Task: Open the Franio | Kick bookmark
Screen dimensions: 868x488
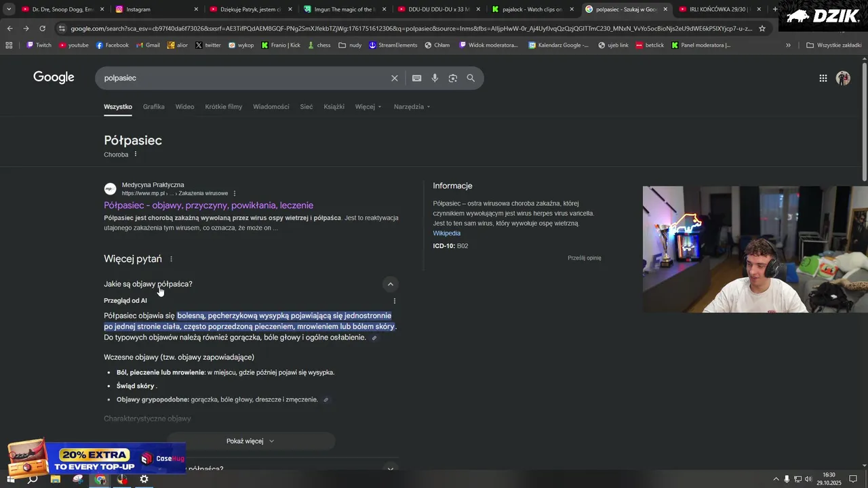Action: click(281, 45)
